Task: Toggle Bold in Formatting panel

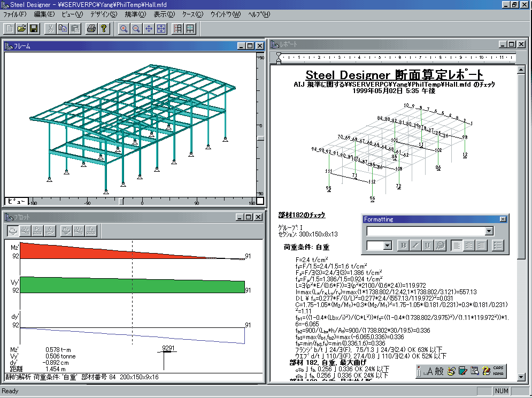Action: pos(403,245)
